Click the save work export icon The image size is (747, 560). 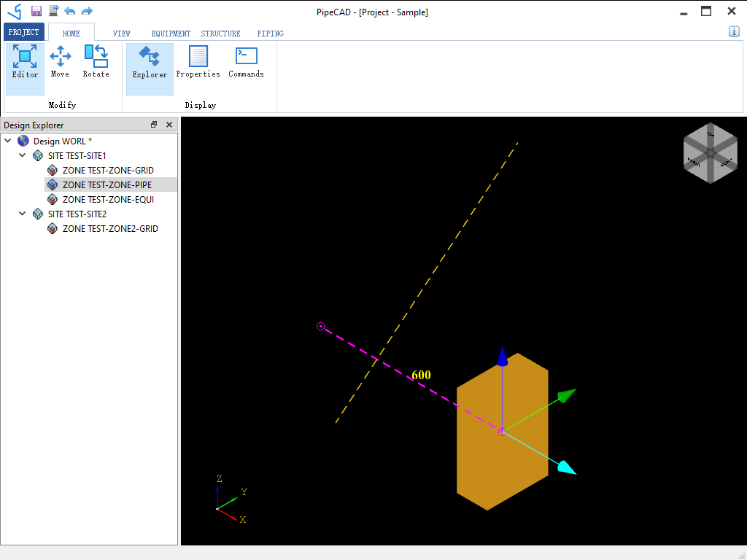tap(54, 11)
